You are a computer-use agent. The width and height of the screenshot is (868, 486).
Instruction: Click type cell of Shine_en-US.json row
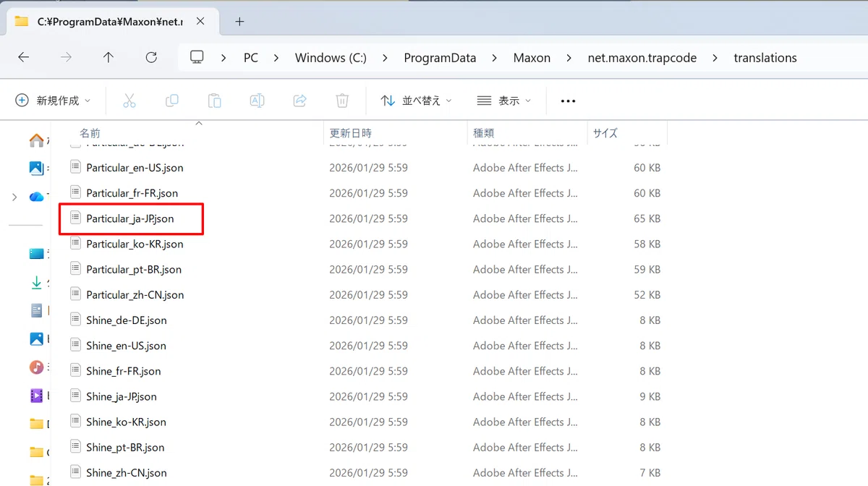[525, 346]
